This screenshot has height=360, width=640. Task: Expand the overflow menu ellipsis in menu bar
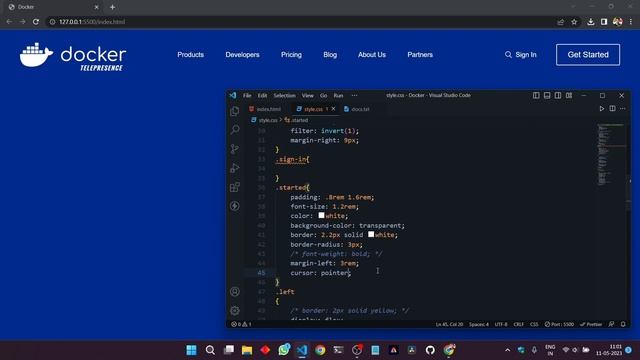tap(354, 96)
